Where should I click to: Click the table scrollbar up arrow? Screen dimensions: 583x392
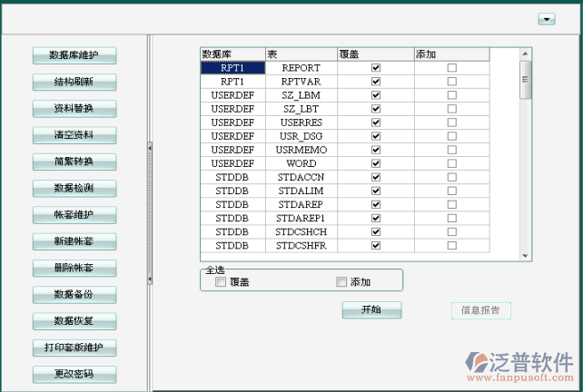click(524, 54)
